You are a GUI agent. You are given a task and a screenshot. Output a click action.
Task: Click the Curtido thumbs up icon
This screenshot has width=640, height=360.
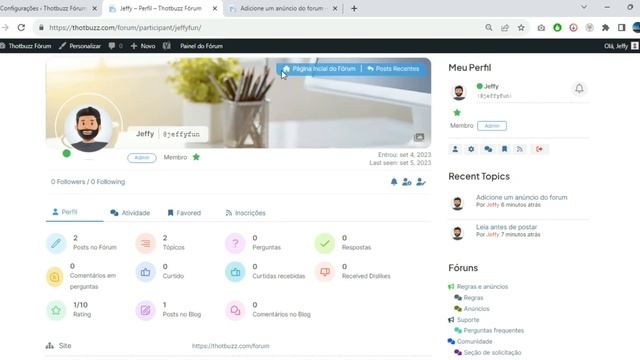tap(146, 272)
